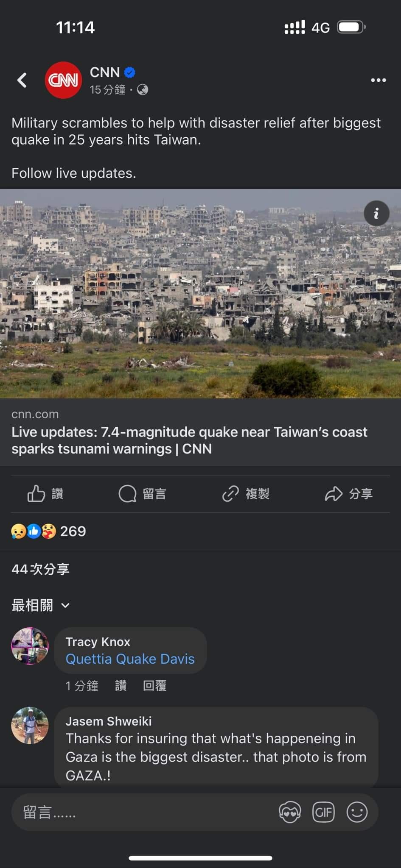The height and width of the screenshot is (868, 401).
Task: Tap the 留言 comment button
Action: coord(142,494)
